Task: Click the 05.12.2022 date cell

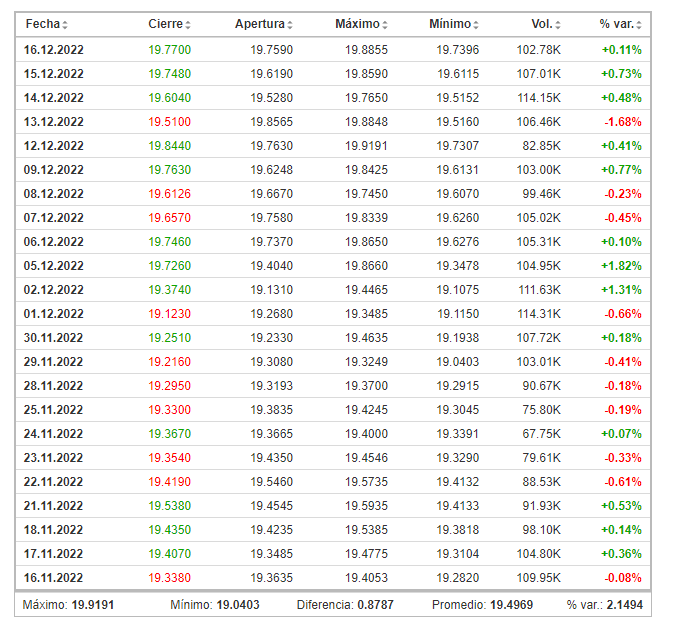Action: click(53, 265)
